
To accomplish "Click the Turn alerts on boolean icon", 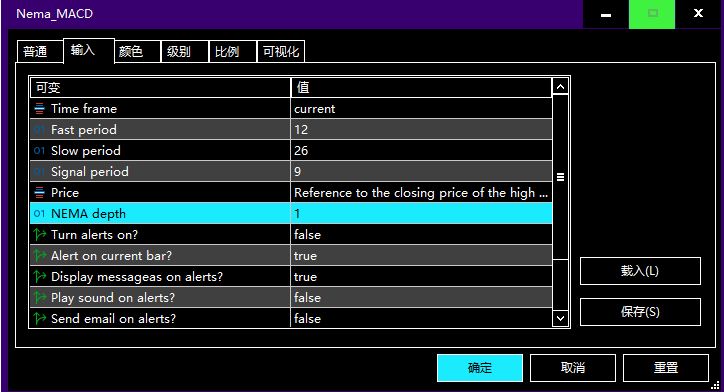I will pos(40,235).
